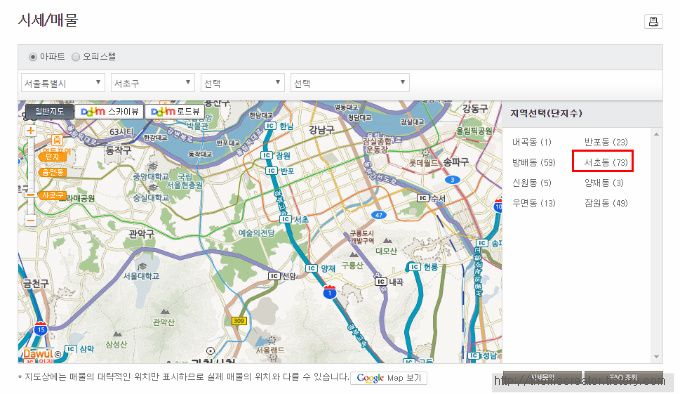This screenshot has height=394, width=680.
Task: Switch to Daum 로드뷰 tab
Action: [174, 111]
